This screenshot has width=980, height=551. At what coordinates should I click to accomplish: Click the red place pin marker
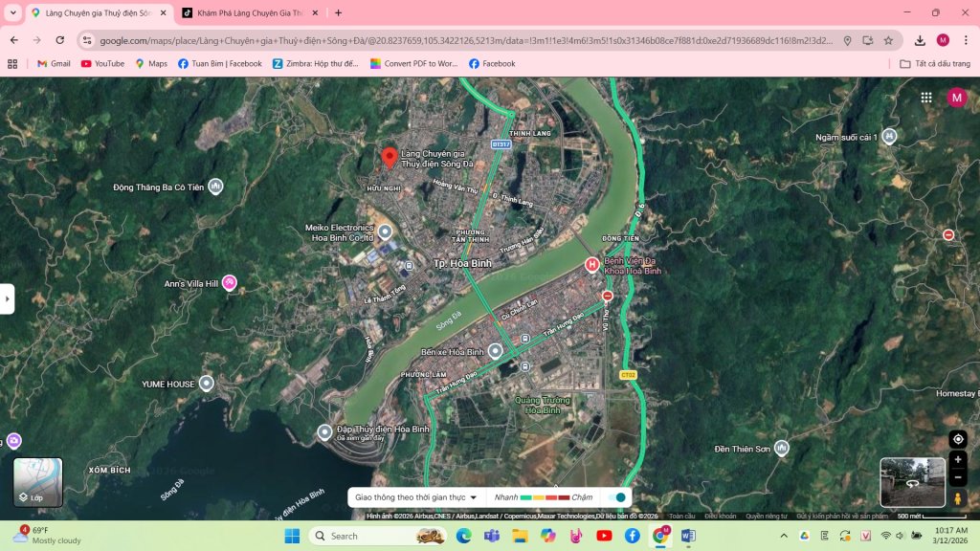(390, 158)
